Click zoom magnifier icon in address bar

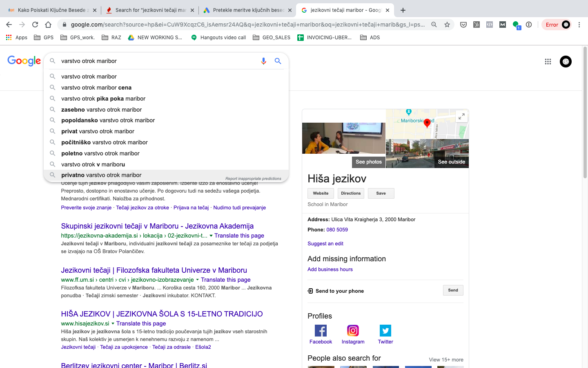pyautogui.click(x=434, y=25)
